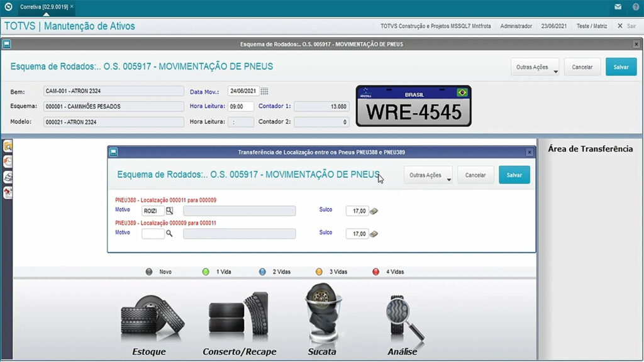Close the Transferência de Localização dialog

530,152
